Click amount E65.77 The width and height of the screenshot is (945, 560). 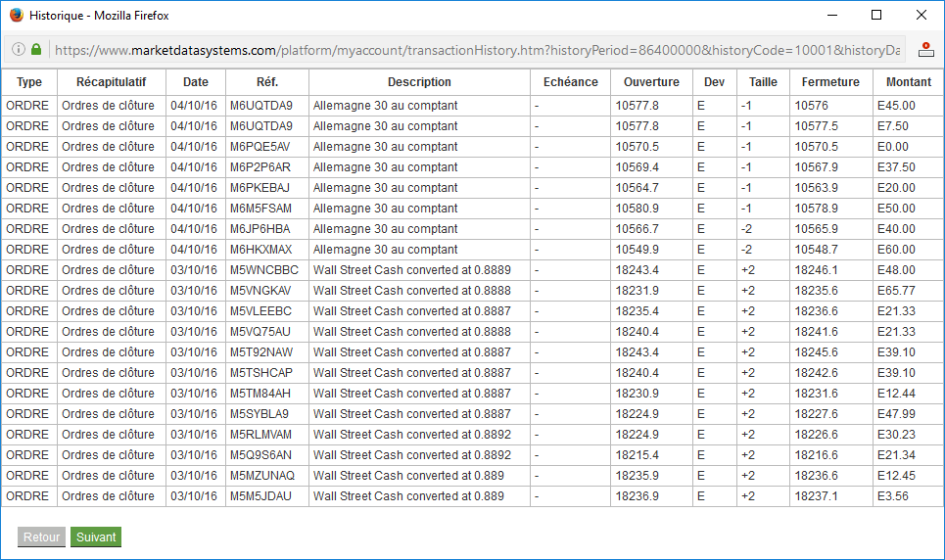pos(896,290)
